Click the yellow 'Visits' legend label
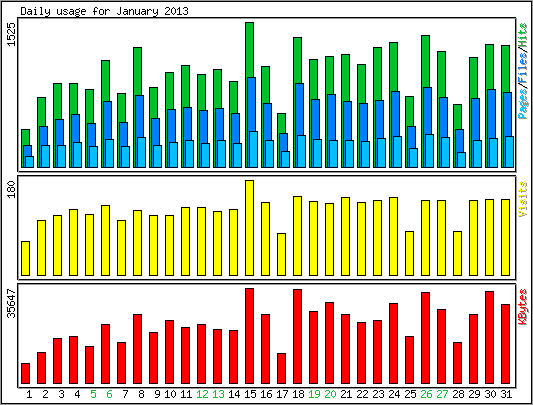Viewport: 533px width, 405px height. [523, 199]
